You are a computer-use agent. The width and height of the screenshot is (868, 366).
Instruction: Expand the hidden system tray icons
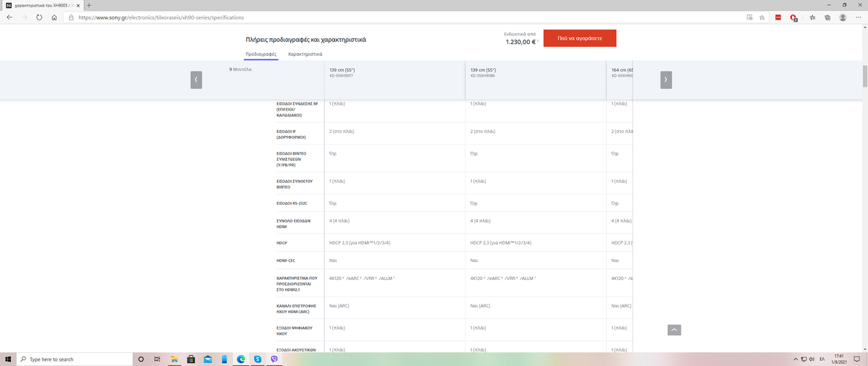click(795, 359)
